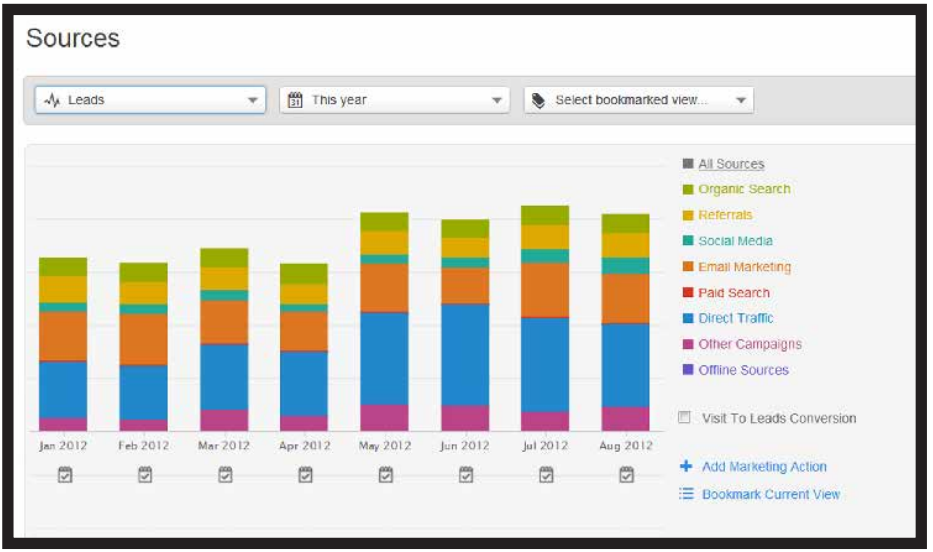Enable Visit To Leads Conversion checkbox
This screenshot has height=552, width=933.
click(x=685, y=417)
